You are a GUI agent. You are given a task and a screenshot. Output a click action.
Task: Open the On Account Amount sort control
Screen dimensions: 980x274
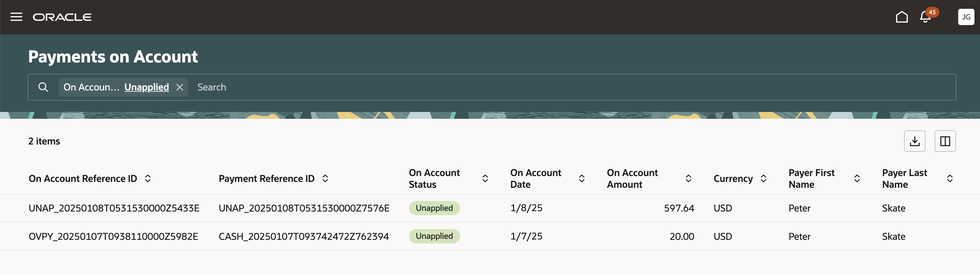688,178
